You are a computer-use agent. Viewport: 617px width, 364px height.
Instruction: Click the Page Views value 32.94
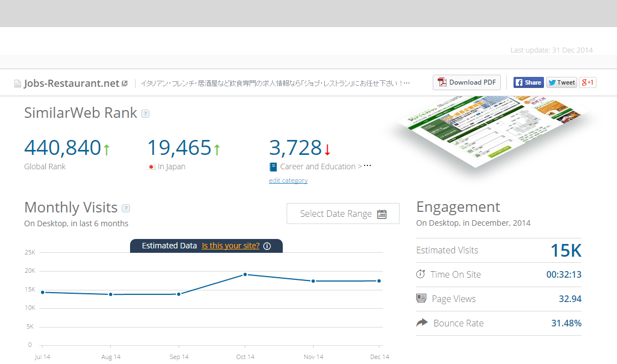tap(570, 299)
